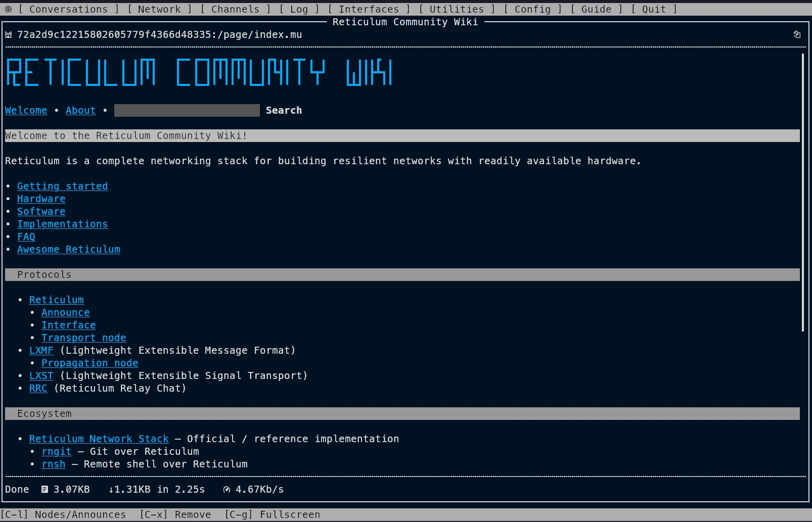Click the [C-l] Nodes/Announces shortcut
This screenshot has width=812, height=522.
tap(63, 514)
